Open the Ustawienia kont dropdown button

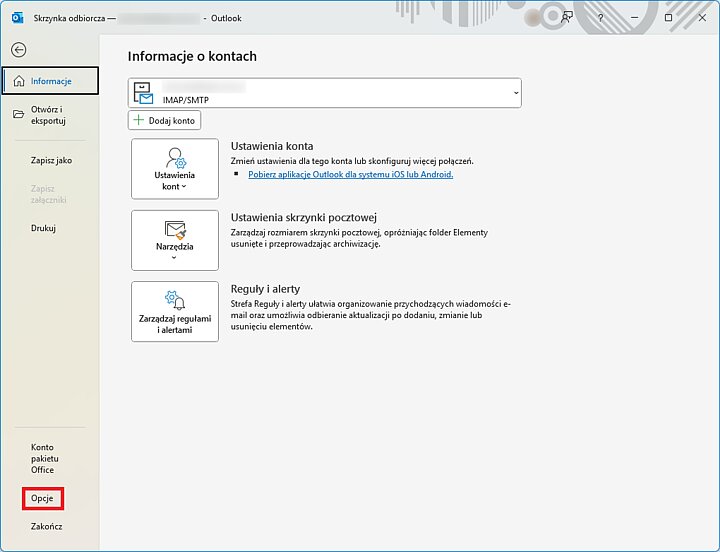(175, 169)
